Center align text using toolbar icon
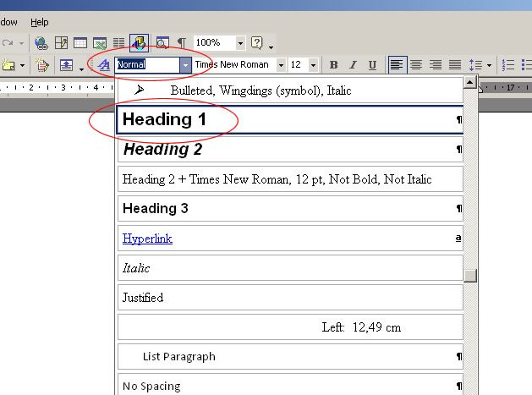Image resolution: width=532 pixels, height=395 pixels. [x=416, y=65]
